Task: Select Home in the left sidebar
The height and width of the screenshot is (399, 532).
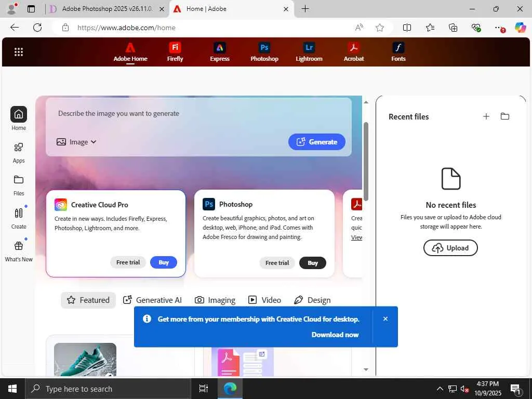Action: click(x=19, y=118)
